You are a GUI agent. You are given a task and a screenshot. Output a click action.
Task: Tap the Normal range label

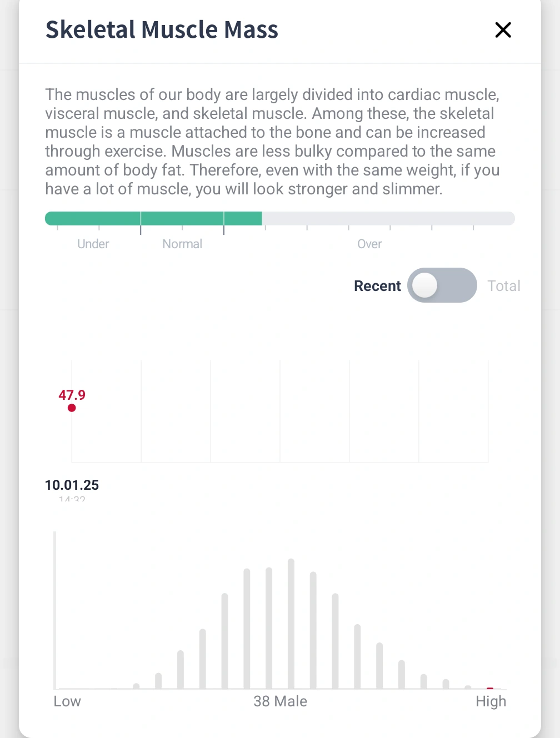182,244
